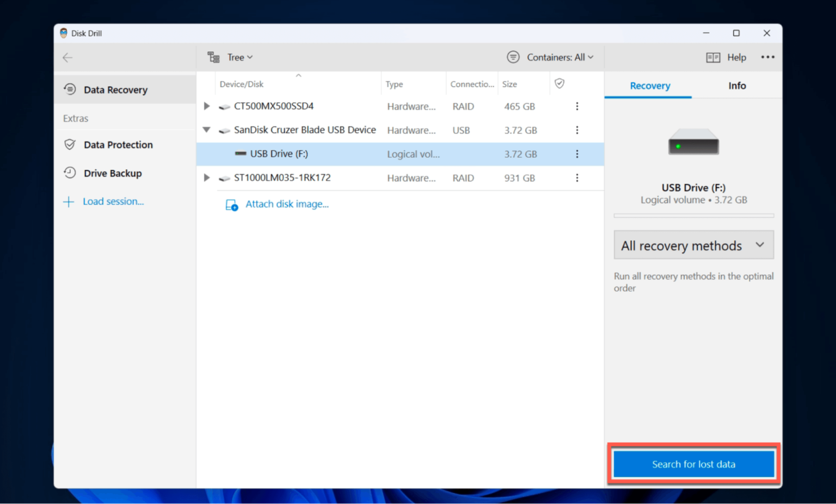Click Search for lost data
The image size is (836, 504).
[693, 464]
